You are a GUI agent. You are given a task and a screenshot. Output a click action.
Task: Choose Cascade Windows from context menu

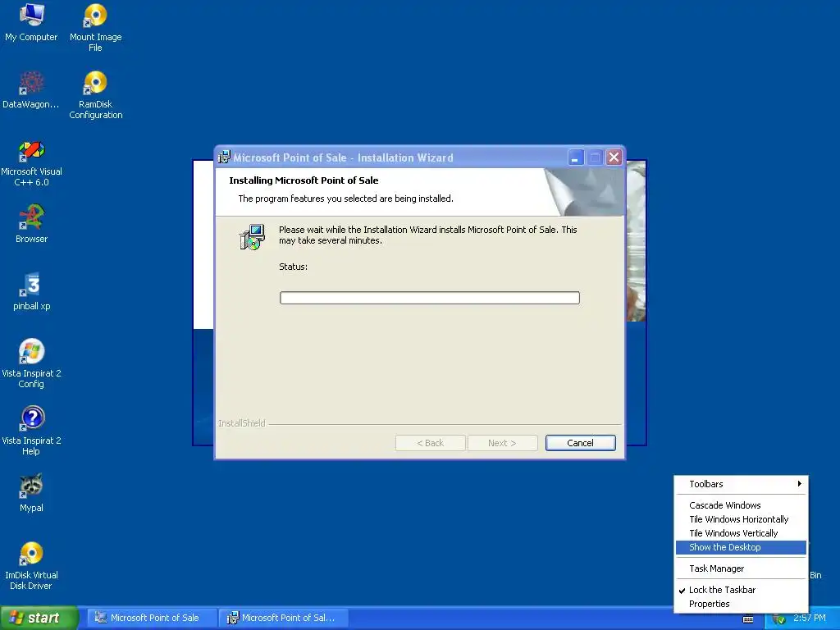(741, 505)
